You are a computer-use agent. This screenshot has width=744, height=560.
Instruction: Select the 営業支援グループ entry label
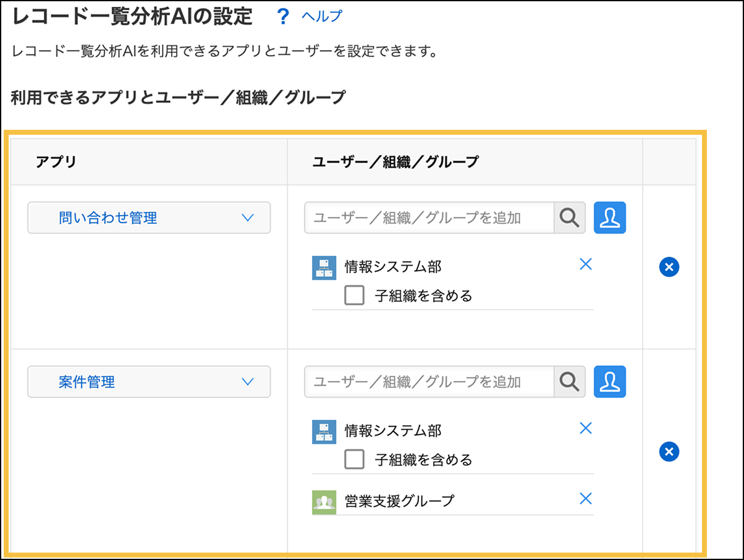(399, 501)
